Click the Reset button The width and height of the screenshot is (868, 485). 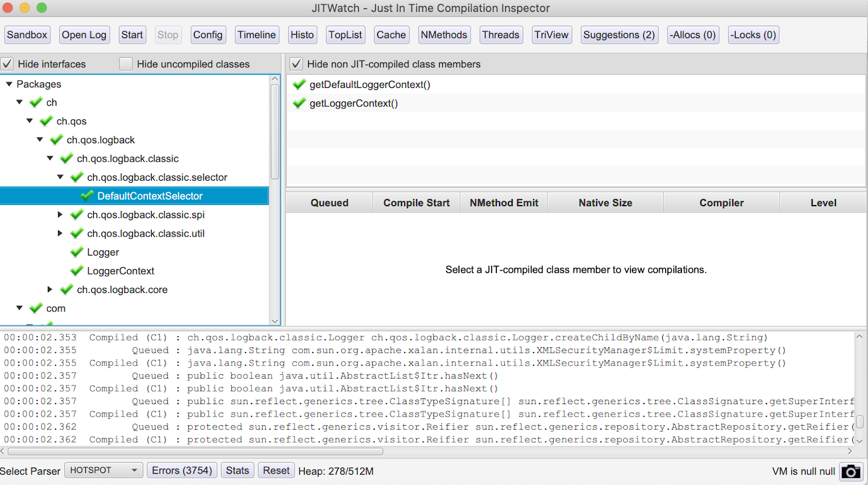click(276, 470)
